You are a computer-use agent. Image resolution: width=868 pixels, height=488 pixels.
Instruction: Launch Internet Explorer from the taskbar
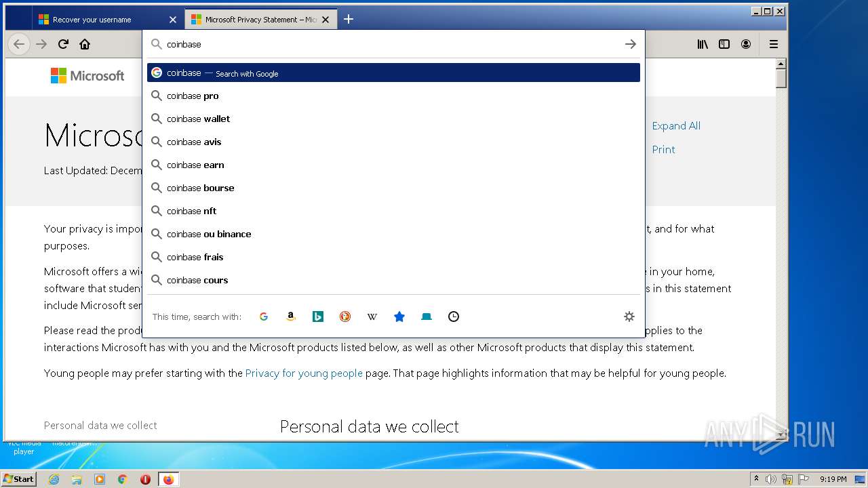[54, 479]
